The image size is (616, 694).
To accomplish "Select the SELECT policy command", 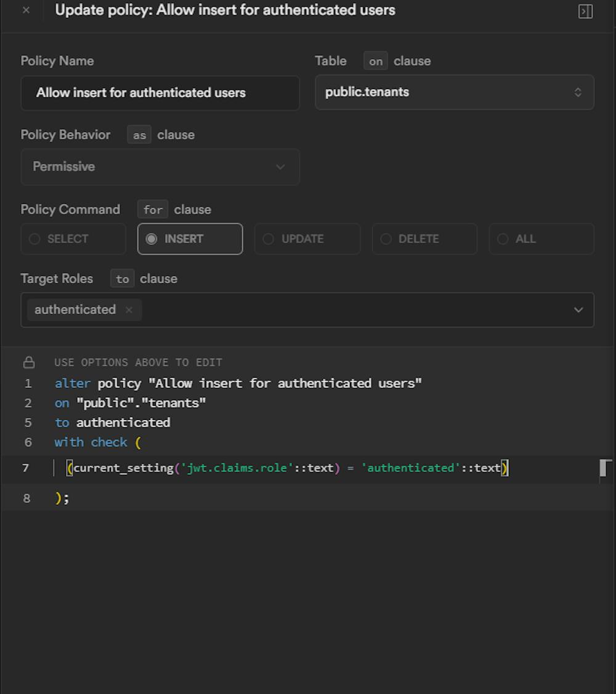I will pyautogui.click(x=73, y=239).
